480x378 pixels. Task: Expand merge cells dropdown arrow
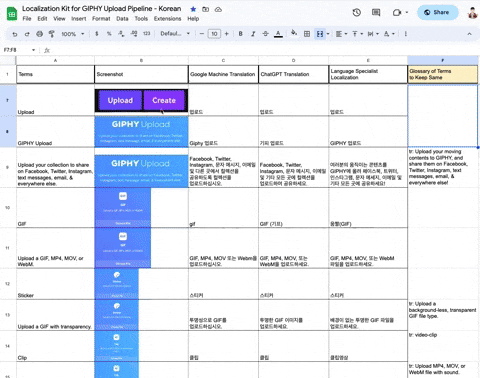pos(328,34)
